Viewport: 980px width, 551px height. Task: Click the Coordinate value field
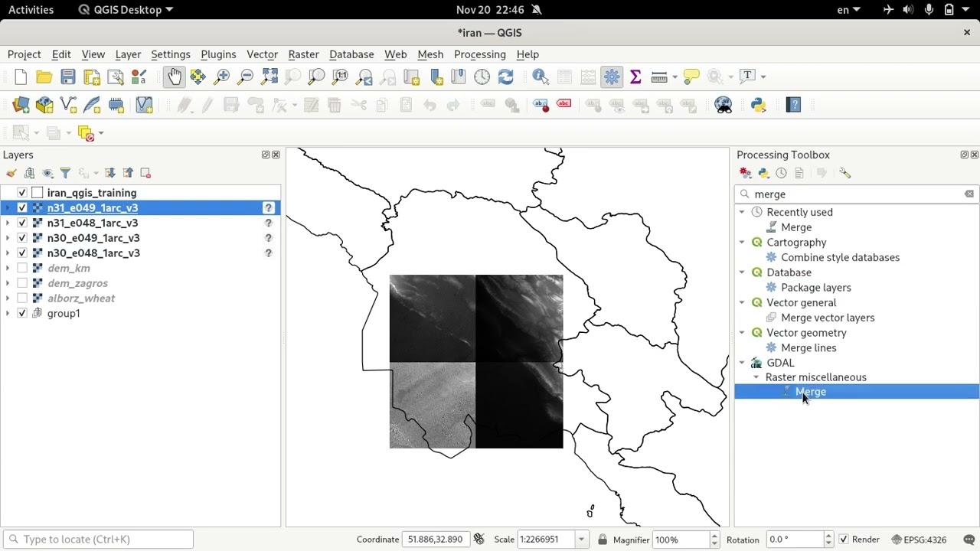tap(435, 540)
